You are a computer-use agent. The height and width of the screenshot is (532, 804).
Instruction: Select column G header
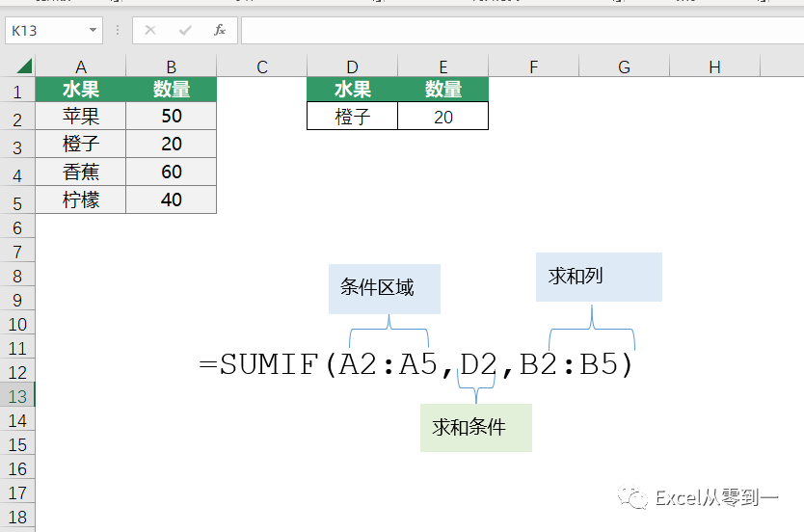click(624, 66)
